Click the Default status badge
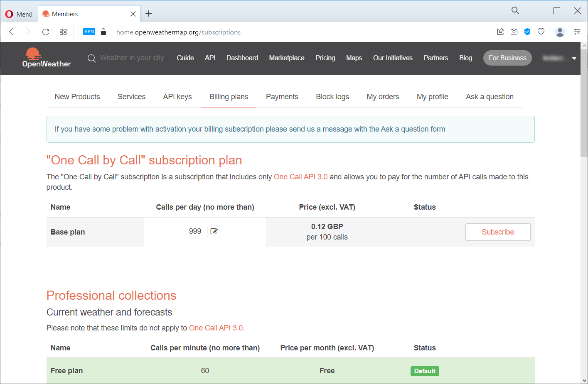588x384 pixels. point(425,371)
